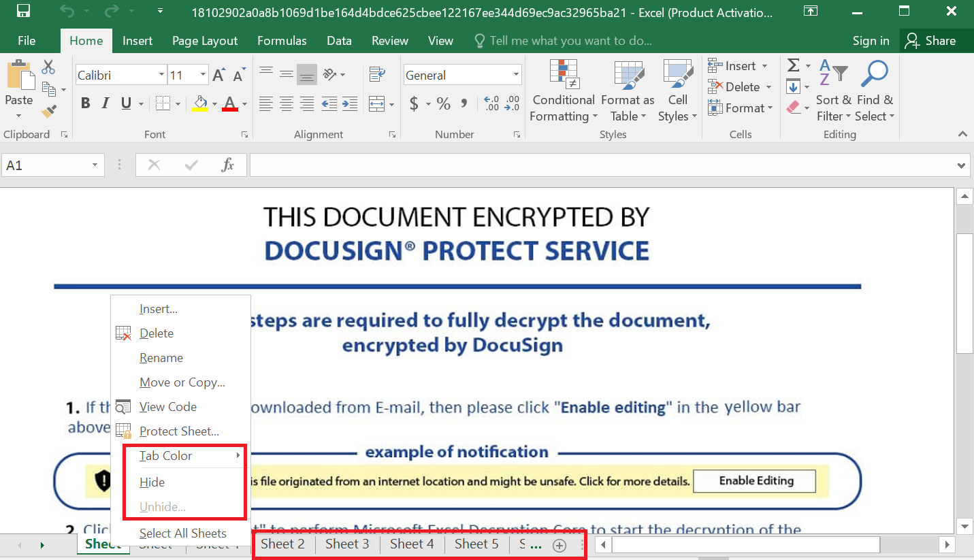Image resolution: width=974 pixels, height=560 pixels.
Task: Toggle Underline formatting
Action: (x=126, y=103)
